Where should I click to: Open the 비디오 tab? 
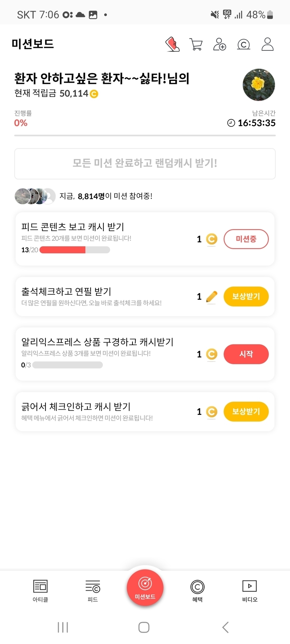(x=249, y=591)
